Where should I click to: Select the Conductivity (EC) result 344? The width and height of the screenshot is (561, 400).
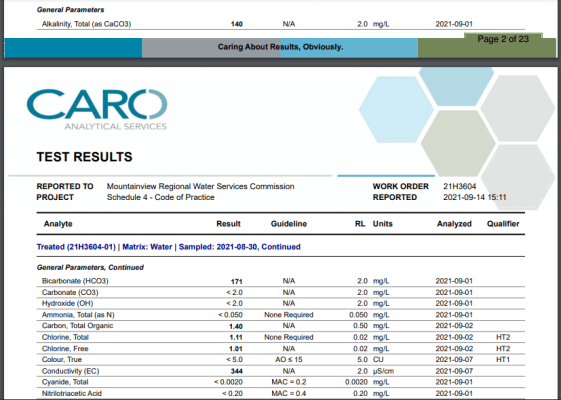coord(236,371)
